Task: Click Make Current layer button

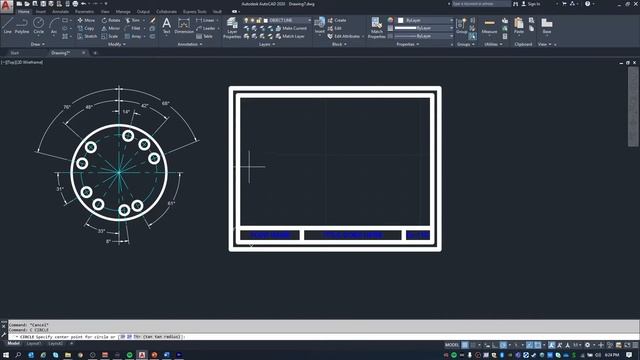Action: point(291,28)
